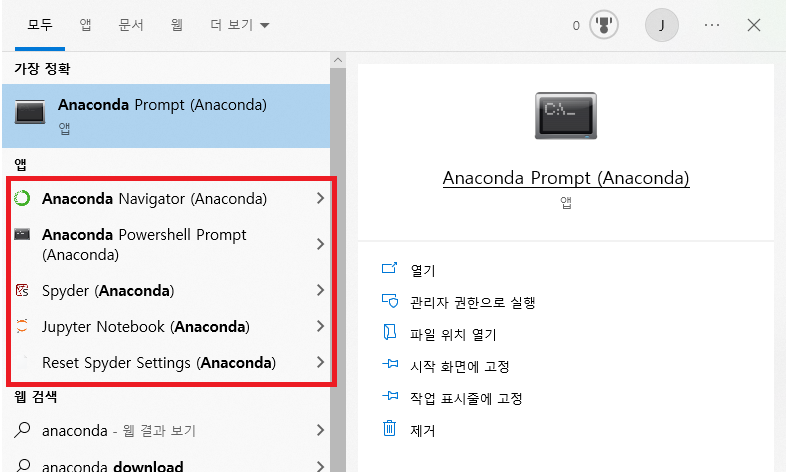Click the Anaconda Prompt icon in best match
The height and width of the screenshot is (472, 786).
point(30,112)
